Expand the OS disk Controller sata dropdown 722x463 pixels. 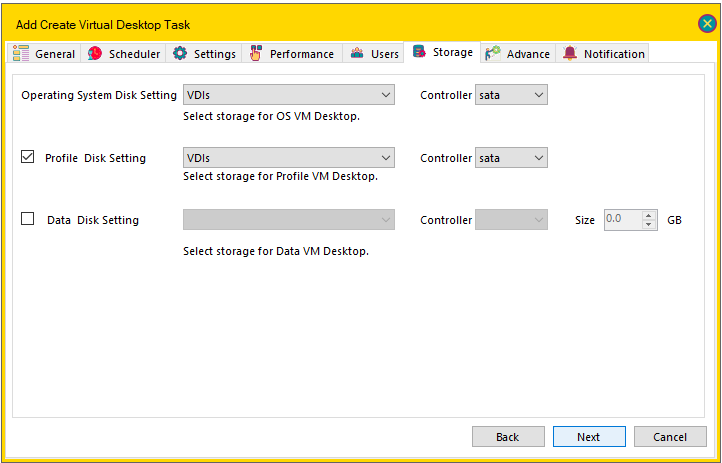point(511,95)
